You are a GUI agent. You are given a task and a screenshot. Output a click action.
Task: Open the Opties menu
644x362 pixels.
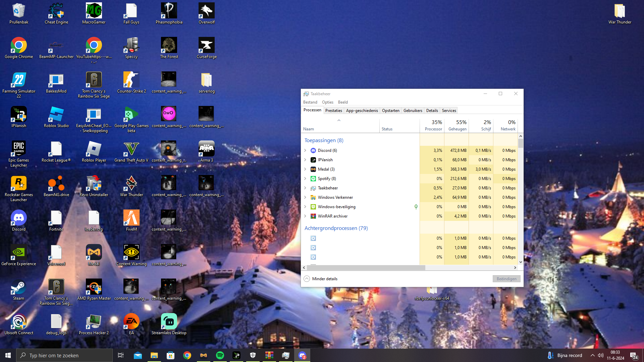coord(327,102)
